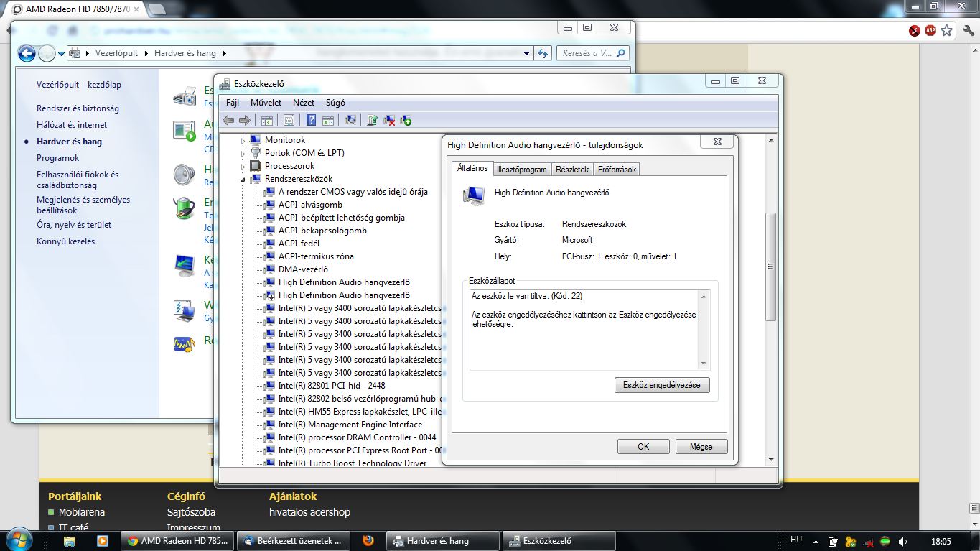Viewport: 980px width, 551px height.
Task: Click device status text box down arrow
Action: pyautogui.click(x=704, y=364)
